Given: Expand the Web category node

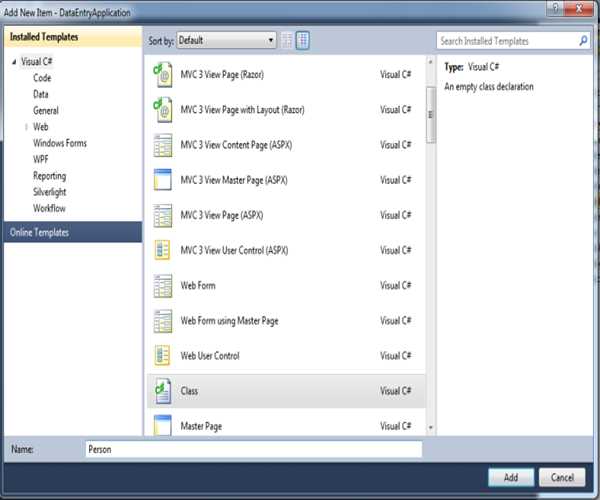Looking at the screenshot, I should click(x=27, y=127).
